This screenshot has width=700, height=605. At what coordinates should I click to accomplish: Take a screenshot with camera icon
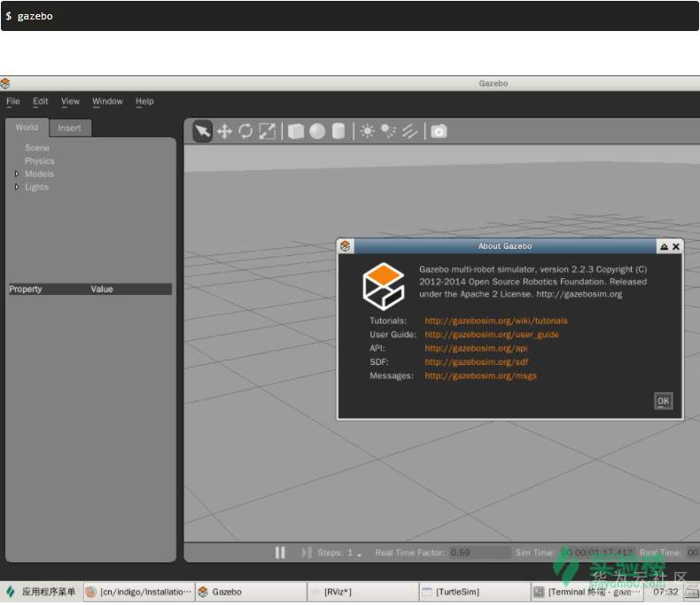[x=439, y=132]
